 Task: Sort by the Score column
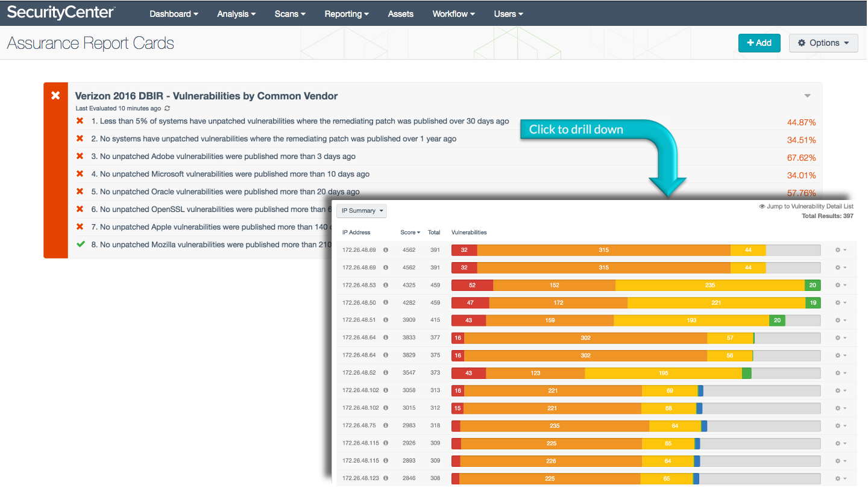point(410,233)
